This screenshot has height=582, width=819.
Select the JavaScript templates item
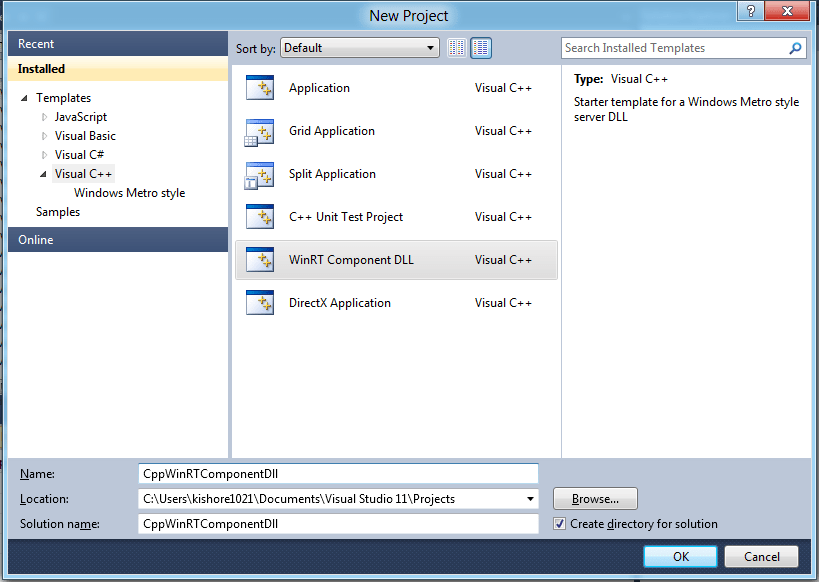click(80, 117)
